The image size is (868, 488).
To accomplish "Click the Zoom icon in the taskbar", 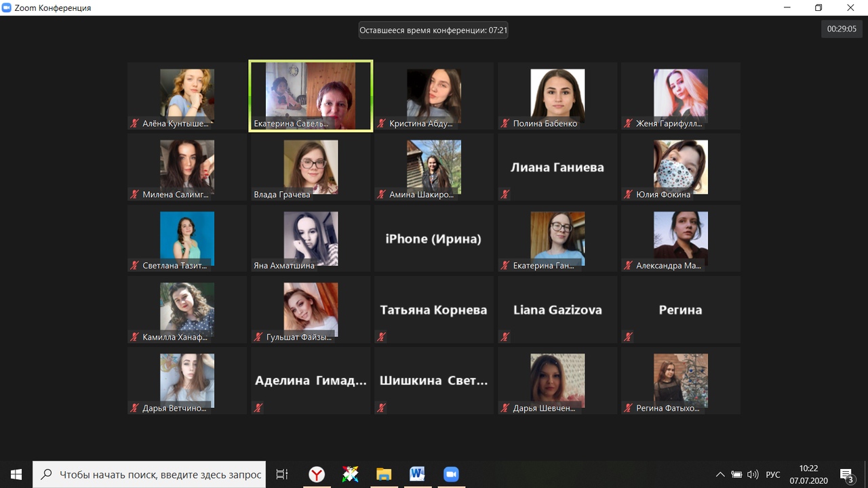I will click(451, 474).
